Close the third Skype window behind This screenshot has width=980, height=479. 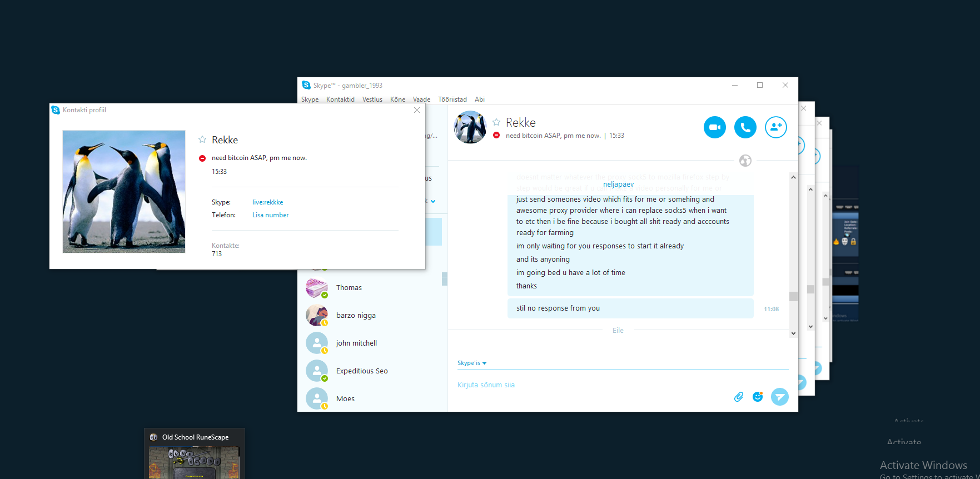click(x=819, y=123)
